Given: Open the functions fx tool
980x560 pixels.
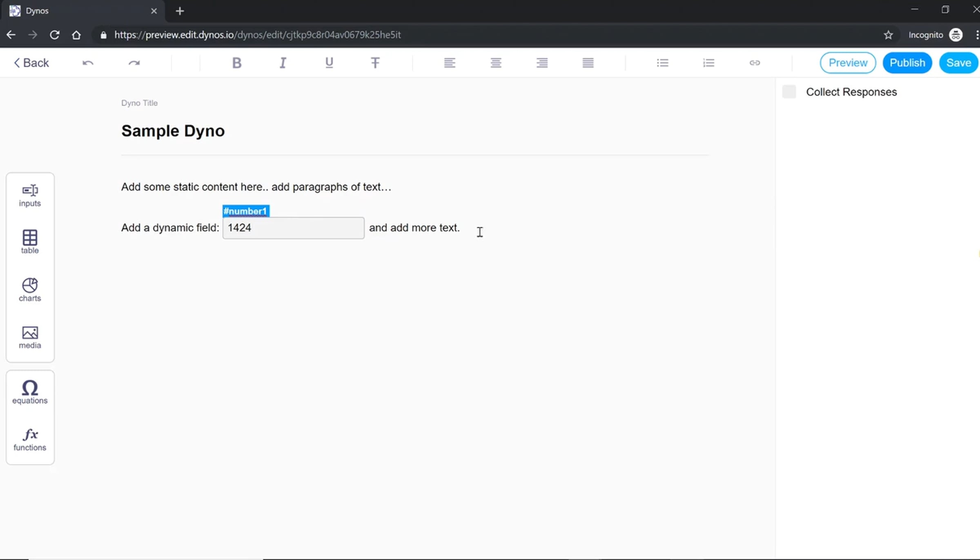Looking at the screenshot, I should (30, 439).
